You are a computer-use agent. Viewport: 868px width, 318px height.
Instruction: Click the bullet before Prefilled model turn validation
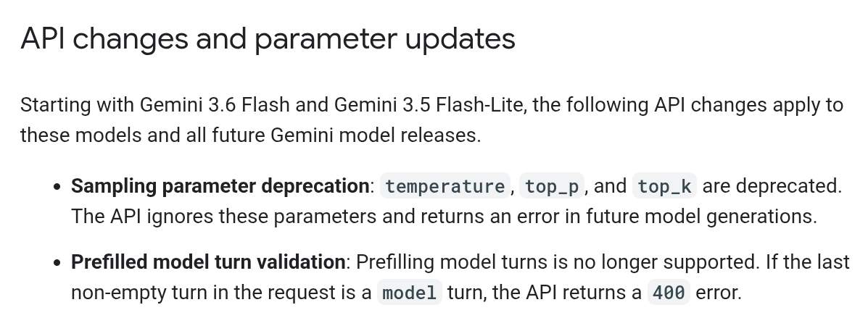pos(57,263)
